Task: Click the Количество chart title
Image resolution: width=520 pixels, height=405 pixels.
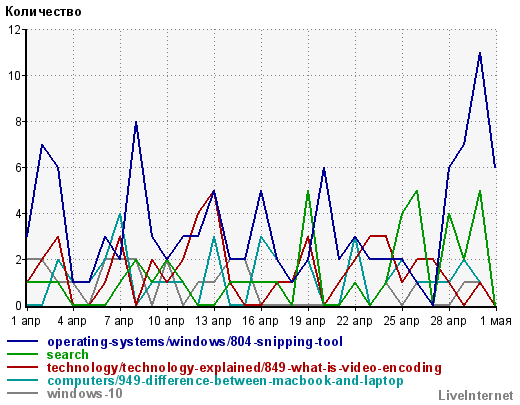Action: [43, 12]
